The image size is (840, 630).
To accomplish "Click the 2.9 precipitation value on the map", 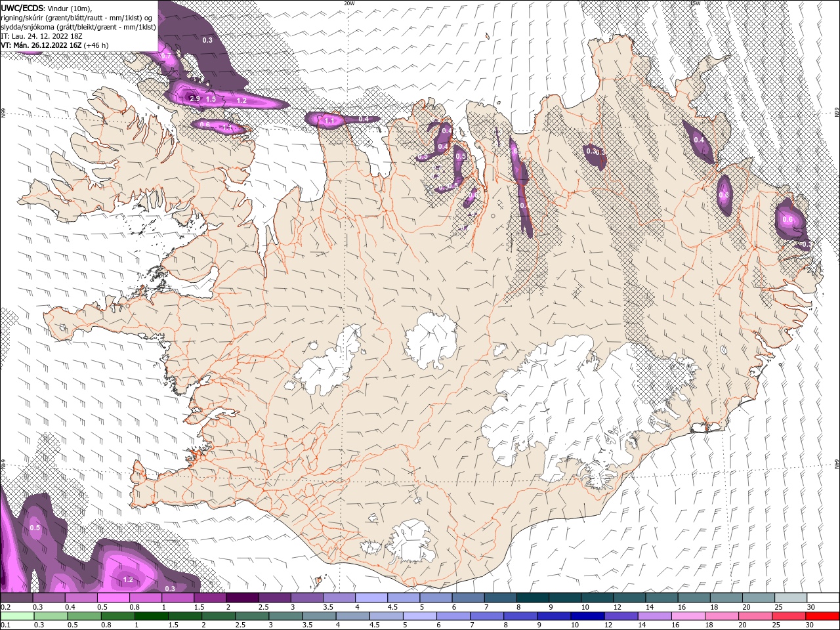I will pyautogui.click(x=194, y=98).
